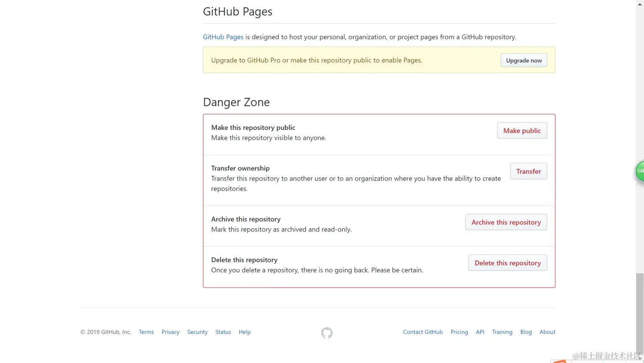Click the Transfer button
The image size is (644, 363).
point(529,171)
